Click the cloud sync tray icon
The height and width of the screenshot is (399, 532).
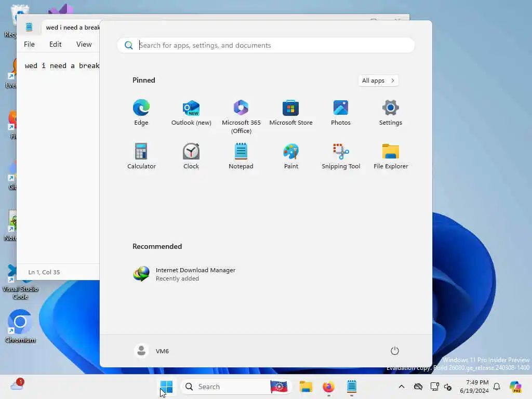coord(418,387)
